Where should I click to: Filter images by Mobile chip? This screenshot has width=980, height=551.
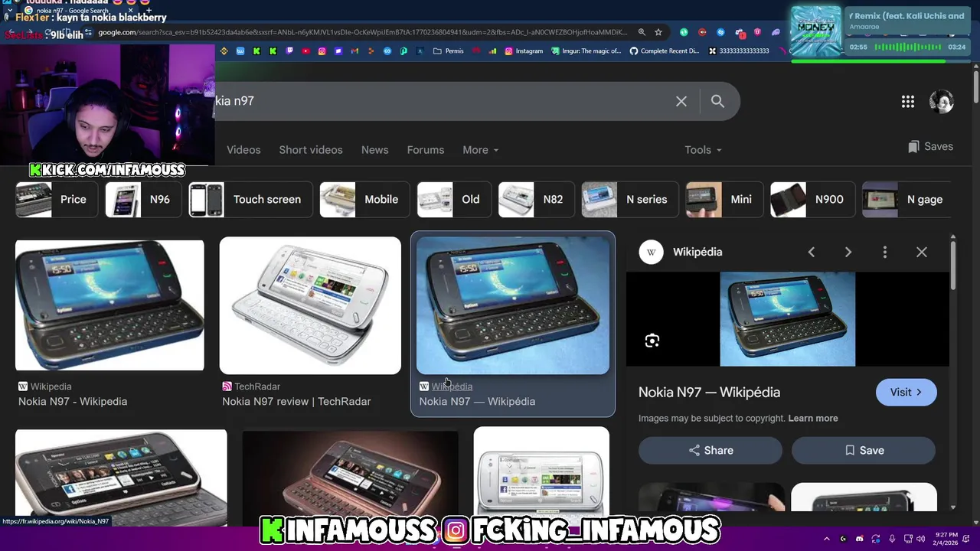pyautogui.click(x=364, y=200)
